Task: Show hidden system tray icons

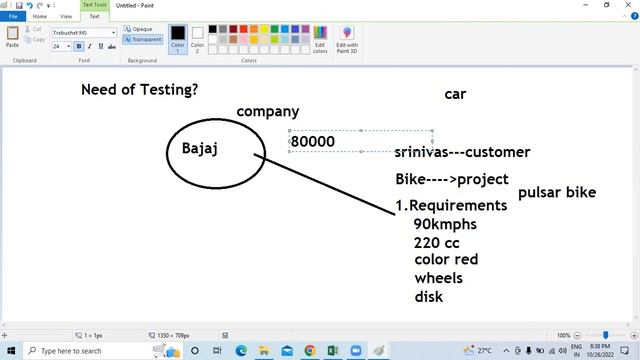Action: [506, 351]
